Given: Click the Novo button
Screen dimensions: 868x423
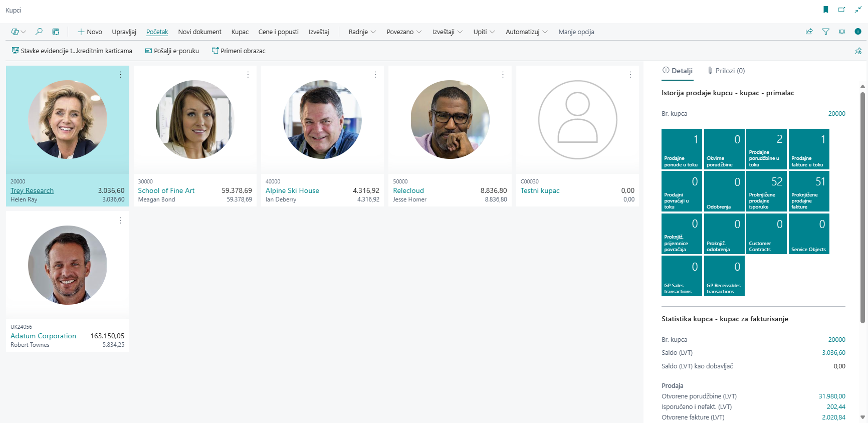Looking at the screenshot, I should (90, 32).
